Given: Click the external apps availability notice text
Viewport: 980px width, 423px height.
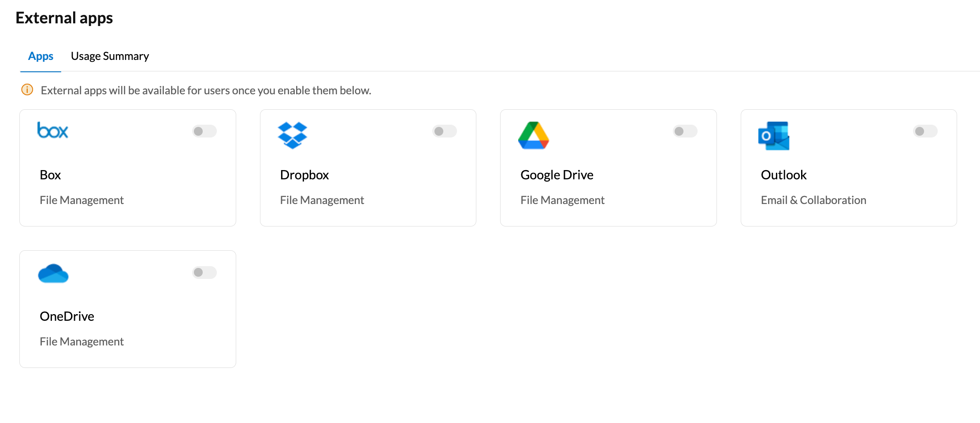Looking at the screenshot, I should [206, 90].
